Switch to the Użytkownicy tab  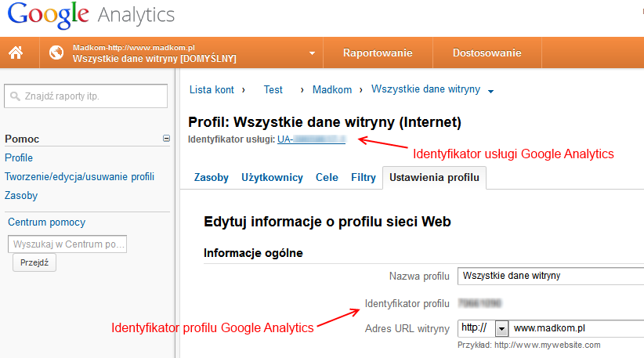272,177
